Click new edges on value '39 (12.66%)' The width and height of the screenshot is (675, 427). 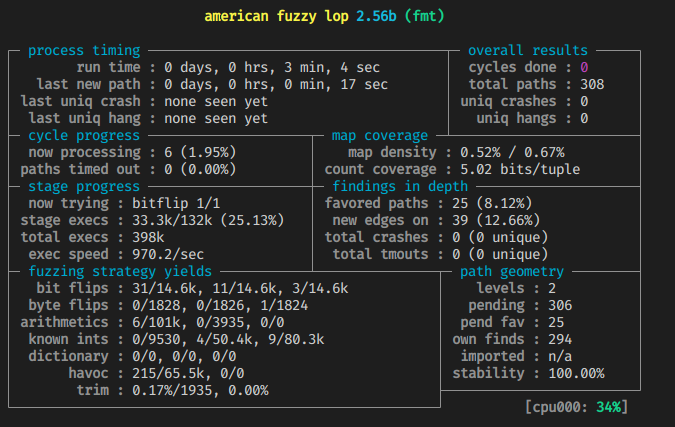[496, 220]
